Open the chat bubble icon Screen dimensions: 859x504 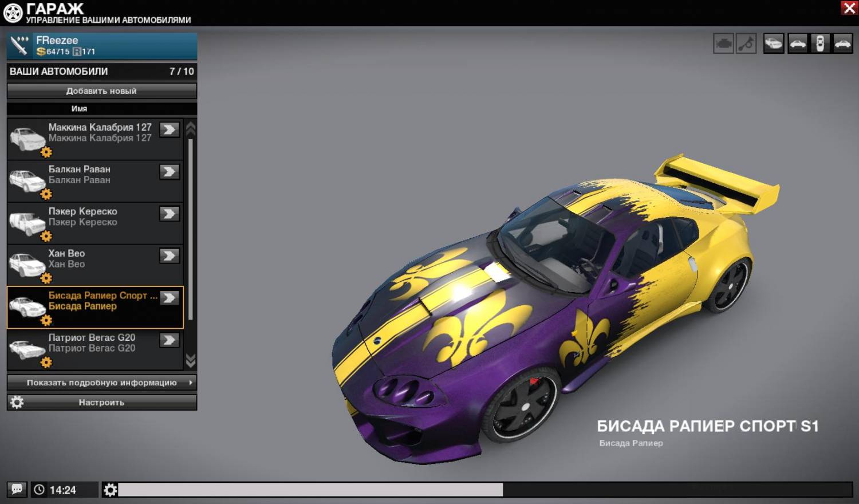click(17, 490)
